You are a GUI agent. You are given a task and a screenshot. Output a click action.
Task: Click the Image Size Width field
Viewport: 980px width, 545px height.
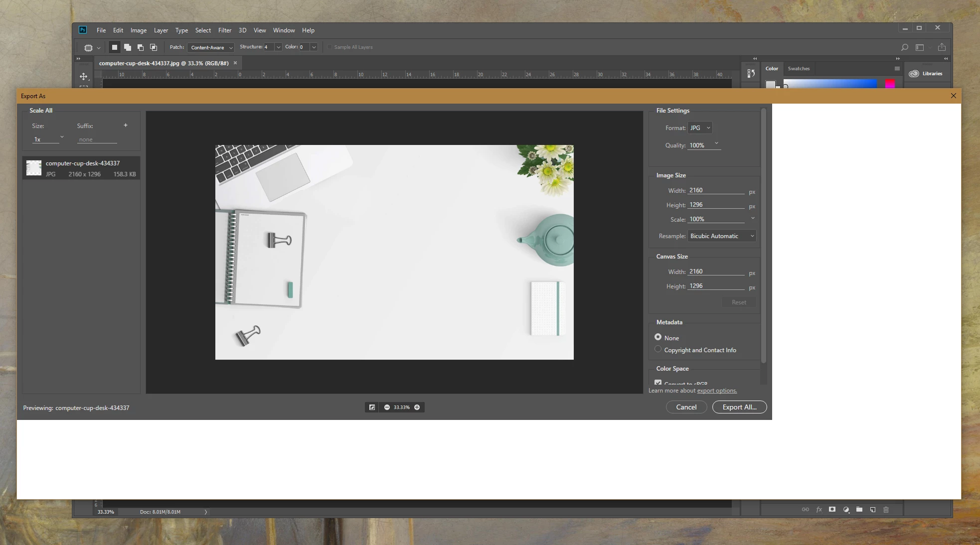click(716, 190)
